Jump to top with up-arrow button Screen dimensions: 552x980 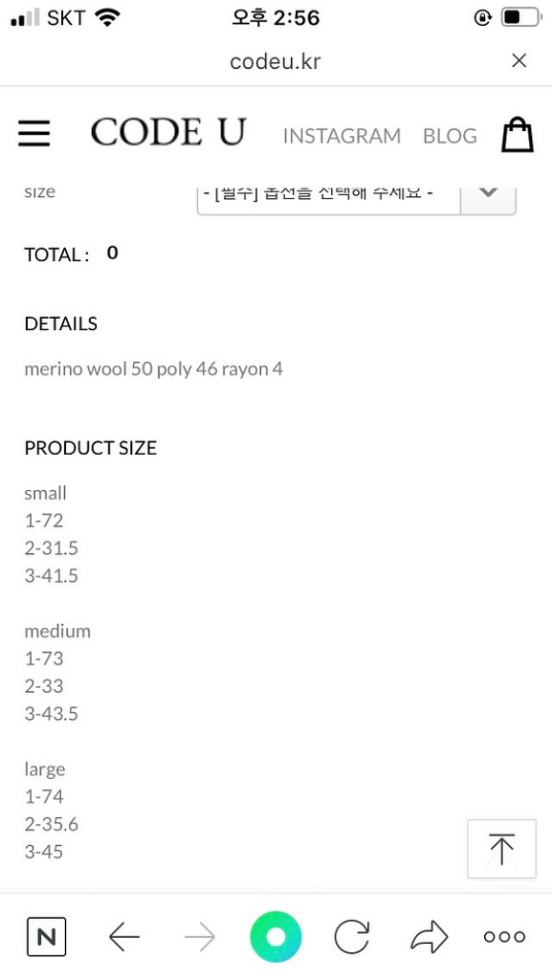[x=501, y=849]
